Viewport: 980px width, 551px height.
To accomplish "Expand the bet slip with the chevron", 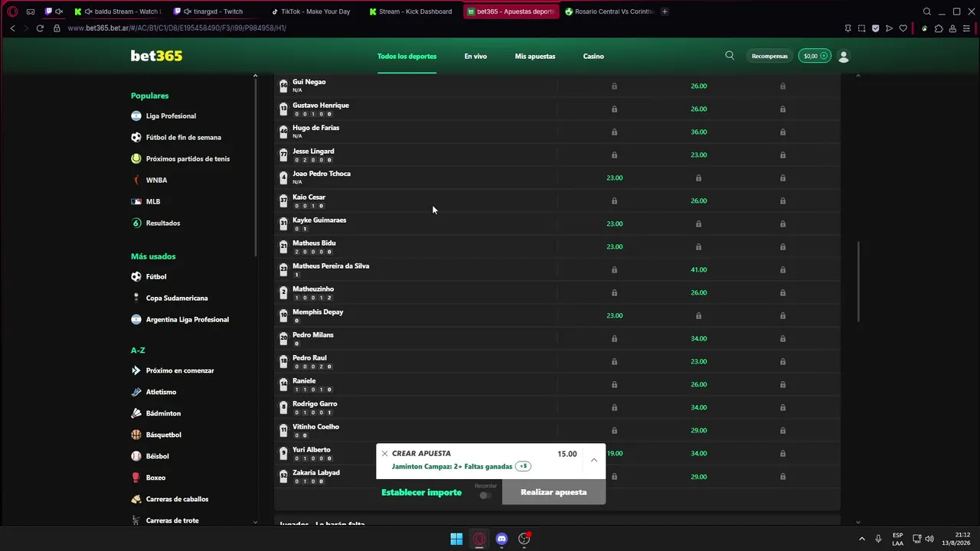I will pyautogui.click(x=594, y=460).
